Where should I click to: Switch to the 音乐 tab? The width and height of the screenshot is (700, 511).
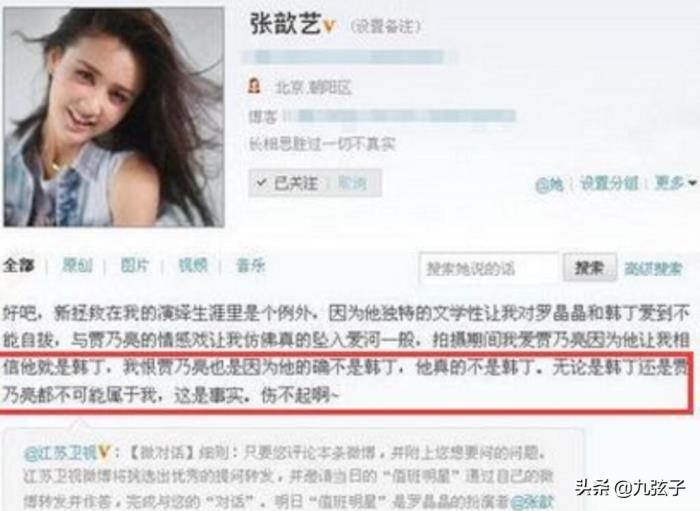(250, 266)
